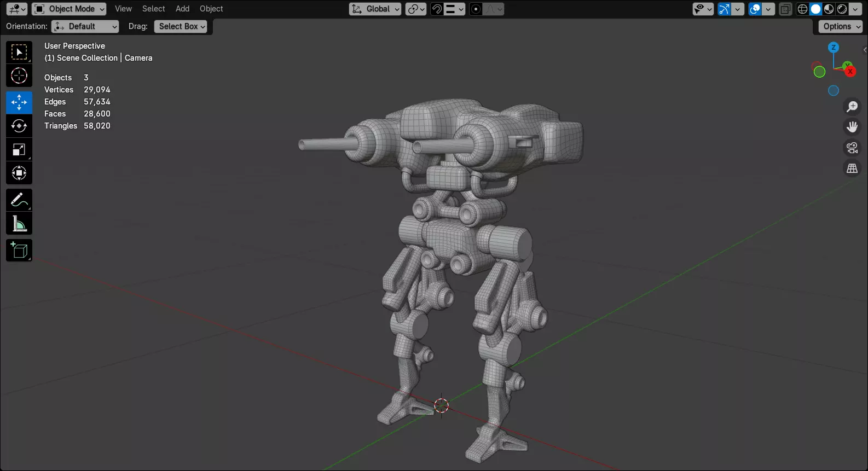The image size is (868, 471).
Task: Open the shading options dropdown arrow
Action: pos(855,9)
